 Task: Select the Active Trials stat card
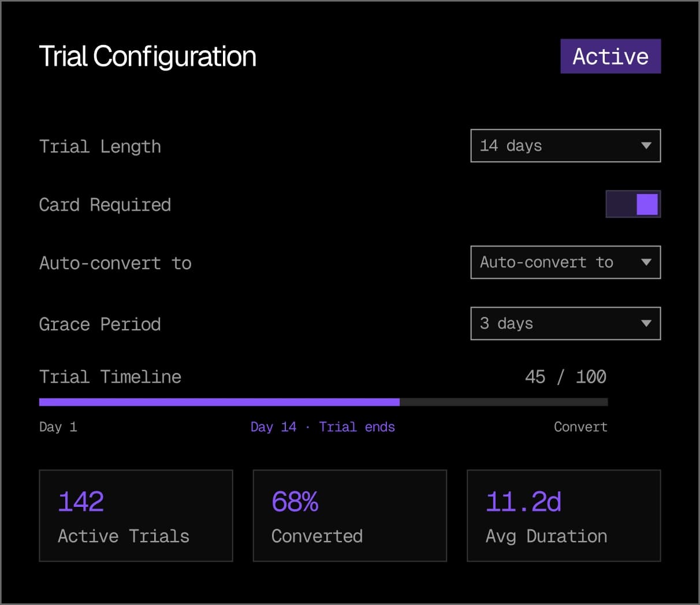tap(136, 516)
